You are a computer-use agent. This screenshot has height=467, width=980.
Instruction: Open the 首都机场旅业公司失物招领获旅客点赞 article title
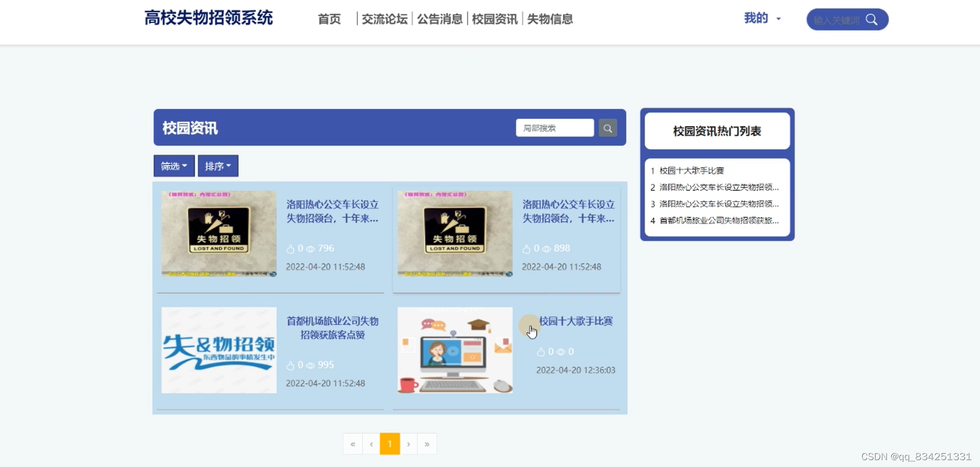click(333, 328)
